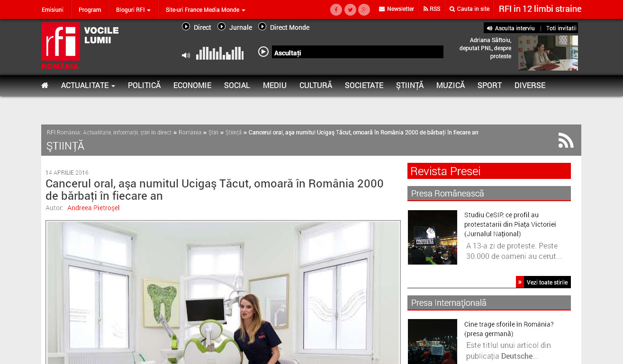Adjust the volume level bars

[x=220, y=53]
